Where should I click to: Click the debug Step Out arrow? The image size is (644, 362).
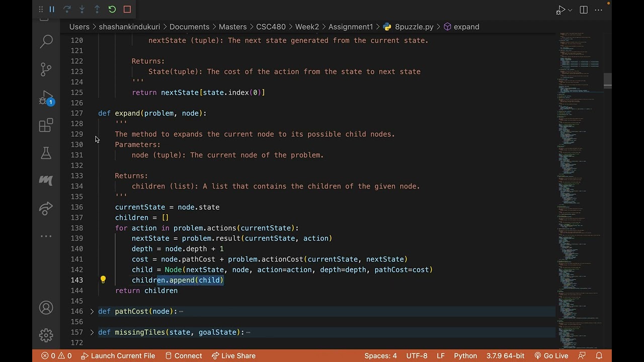pos(97,9)
